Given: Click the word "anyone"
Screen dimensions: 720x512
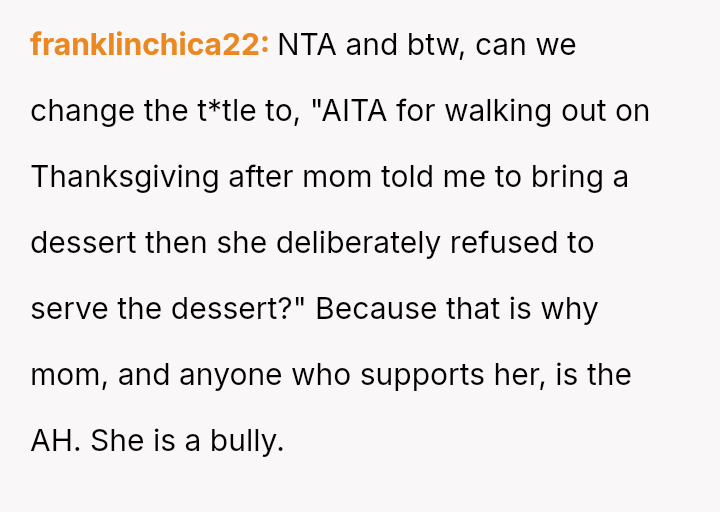Looking at the screenshot, I should (x=231, y=375).
